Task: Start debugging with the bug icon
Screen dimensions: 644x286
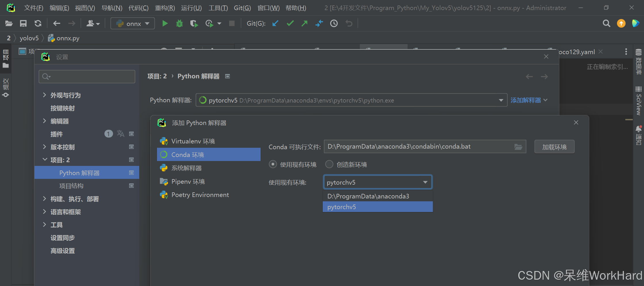Action: point(179,23)
